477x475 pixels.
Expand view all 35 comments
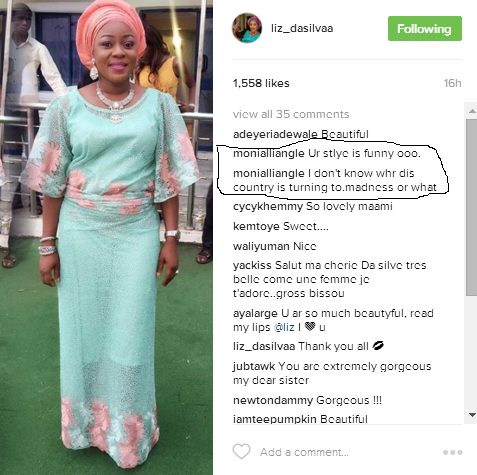coord(291,114)
